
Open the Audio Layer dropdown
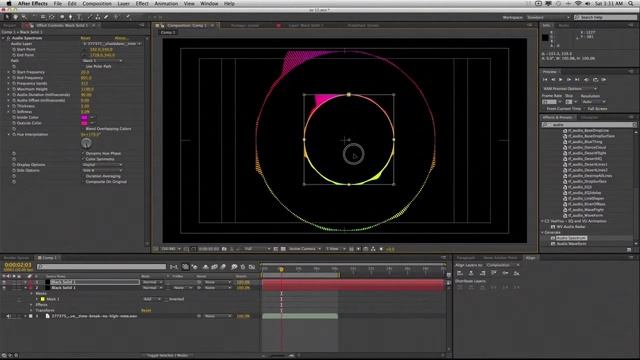tap(112, 44)
